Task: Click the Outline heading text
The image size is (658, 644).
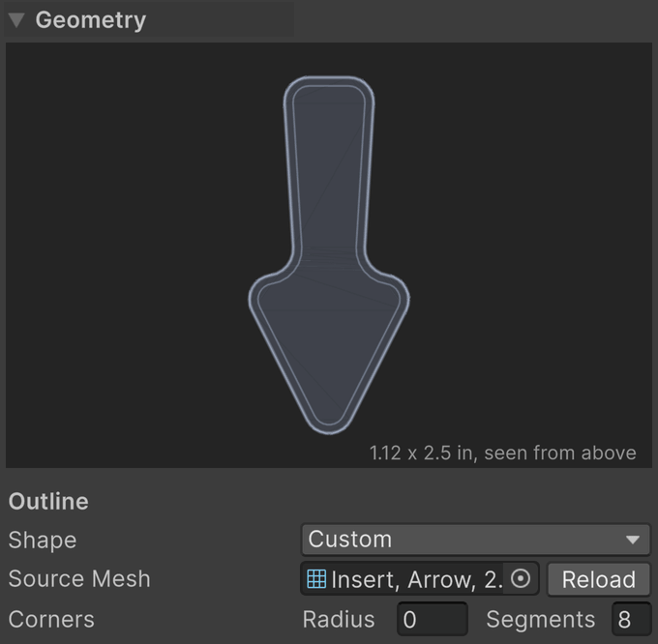Action: coord(48,501)
